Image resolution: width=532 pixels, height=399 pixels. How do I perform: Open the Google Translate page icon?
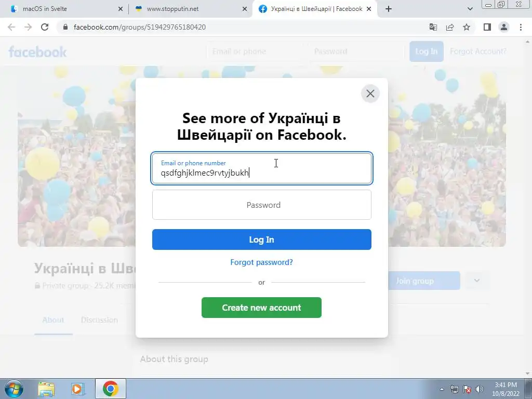click(x=433, y=27)
